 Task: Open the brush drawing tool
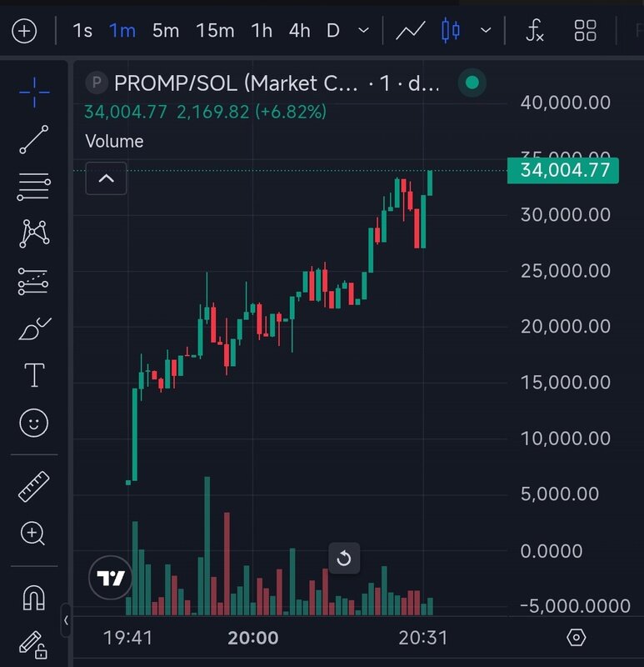coord(33,329)
